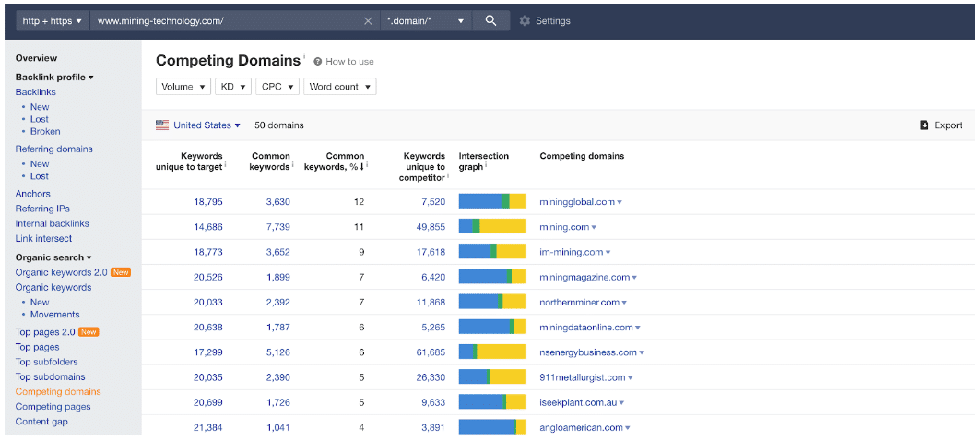
Task: Open nsenergybusiness.com competitor link
Action: click(x=588, y=352)
